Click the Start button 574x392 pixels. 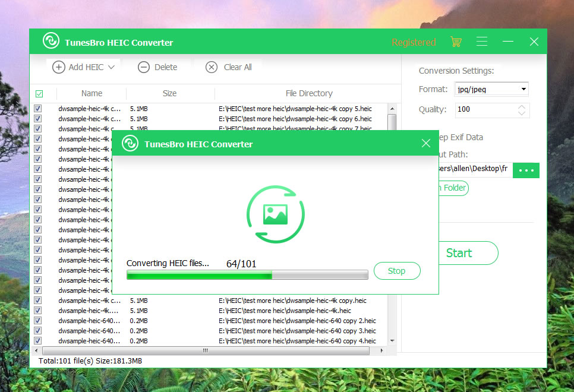pos(468,253)
